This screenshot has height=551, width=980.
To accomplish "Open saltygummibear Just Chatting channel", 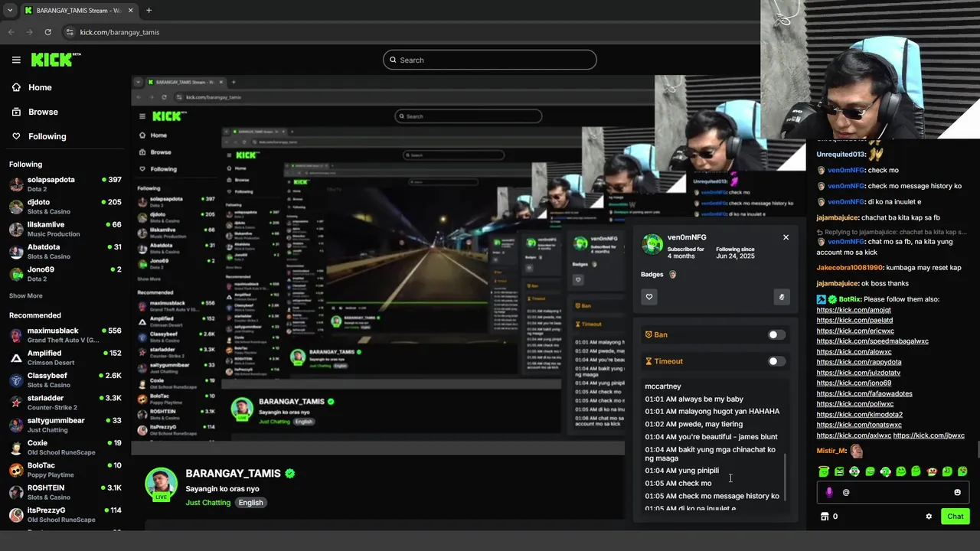I will [x=65, y=425].
